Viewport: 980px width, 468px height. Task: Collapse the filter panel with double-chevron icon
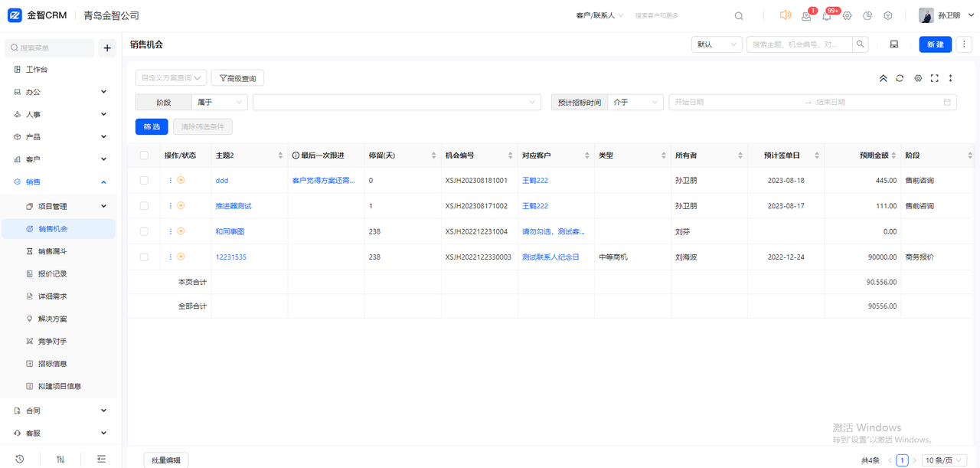883,78
